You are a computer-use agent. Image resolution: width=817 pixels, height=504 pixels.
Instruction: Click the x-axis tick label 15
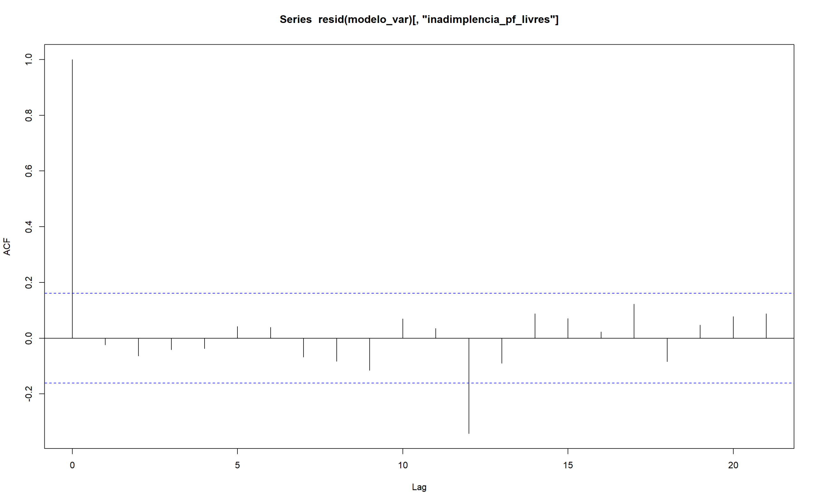(568, 465)
